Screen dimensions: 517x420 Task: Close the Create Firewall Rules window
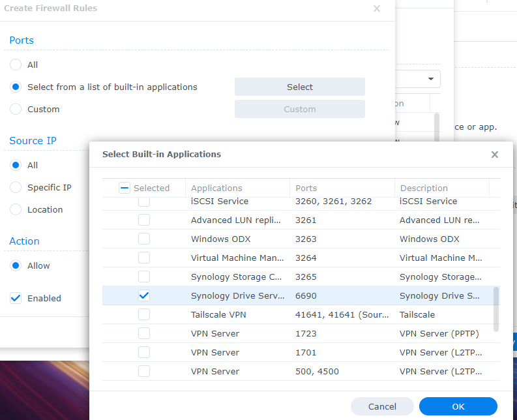coord(377,8)
